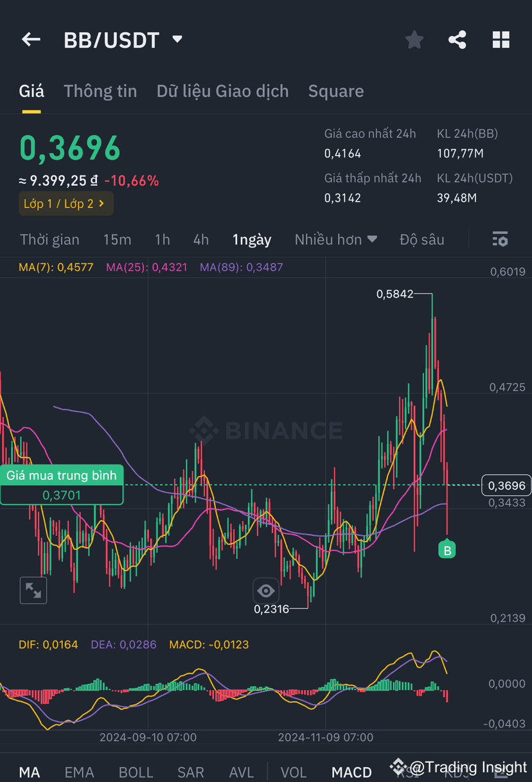This screenshot has width=532, height=782.
Task: Toggle the MA indicator
Action: click(x=30, y=772)
